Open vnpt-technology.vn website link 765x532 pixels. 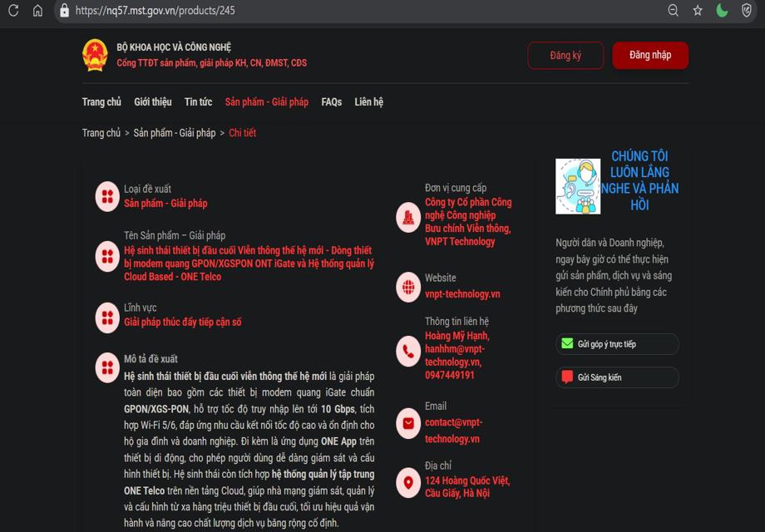click(462, 294)
